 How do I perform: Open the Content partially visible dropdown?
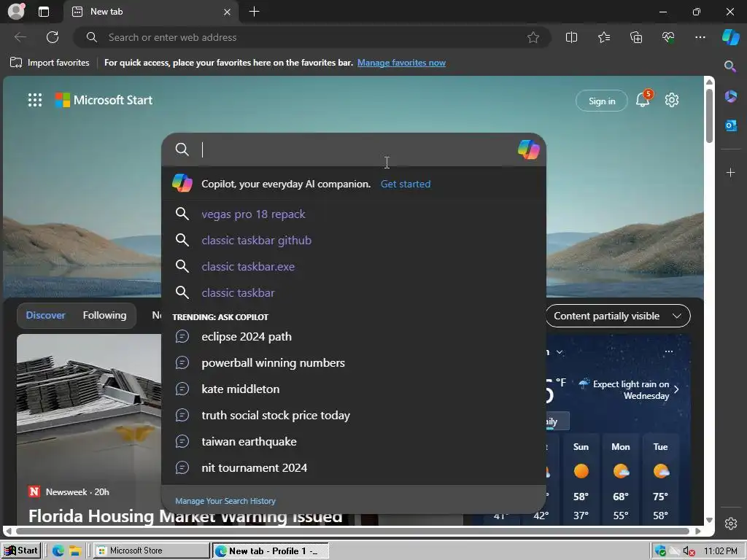(x=617, y=316)
